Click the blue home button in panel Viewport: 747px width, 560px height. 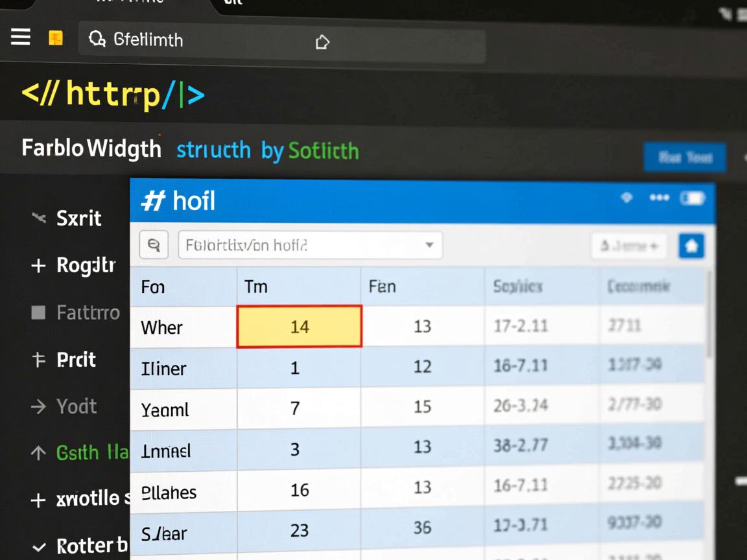[691, 246]
